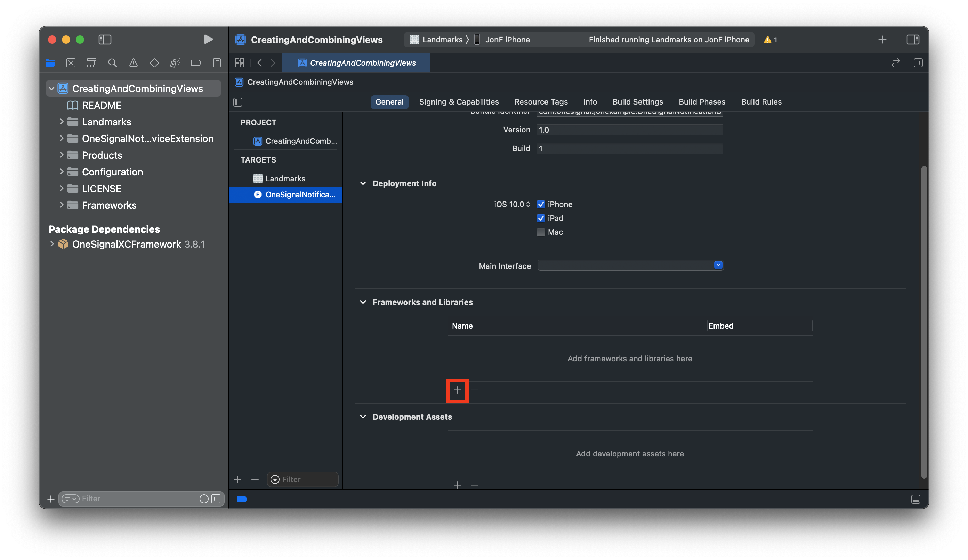Viewport: 968px width, 560px height.
Task: Switch to the Info tab
Action: tap(590, 102)
